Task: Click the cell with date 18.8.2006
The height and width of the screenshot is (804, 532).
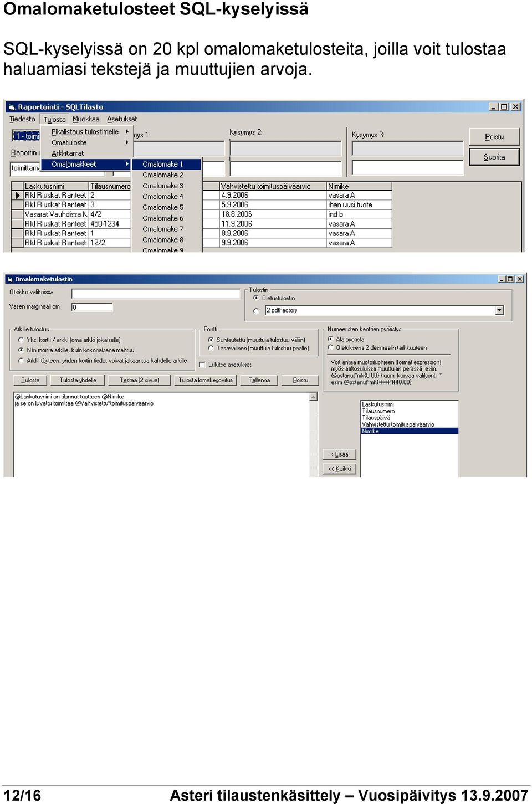Action: [273, 214]
